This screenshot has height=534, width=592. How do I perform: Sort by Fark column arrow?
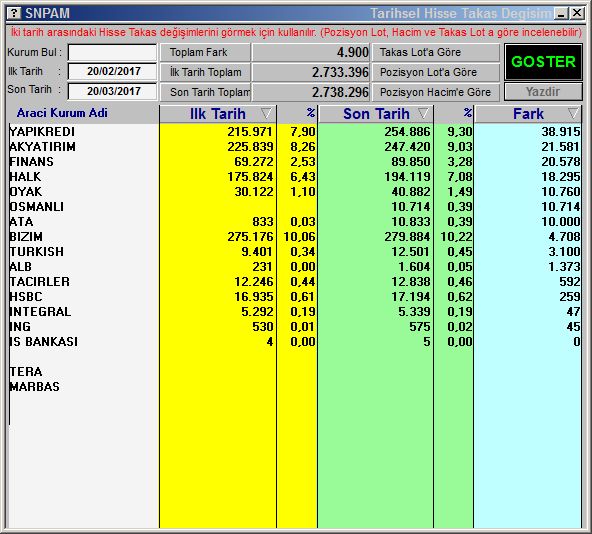(x=573, y=113)
